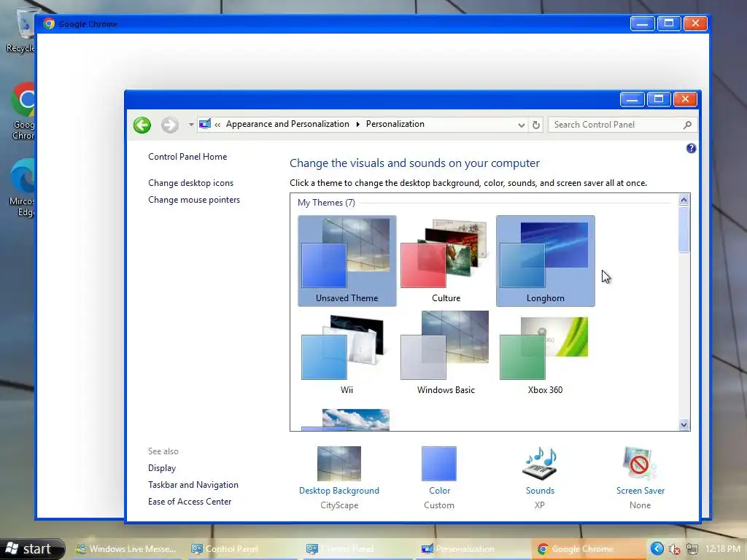This screenshot has width=747, height=560.
Task: Select the Xbox 360 theme
Action: coord(546,354)
